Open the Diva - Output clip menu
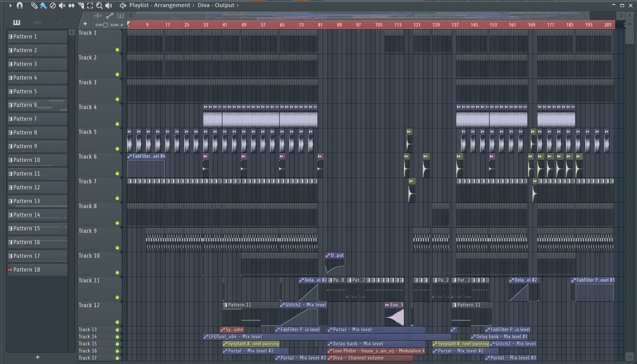The height and width of the screenshot is (364, 637). (216, 5)
